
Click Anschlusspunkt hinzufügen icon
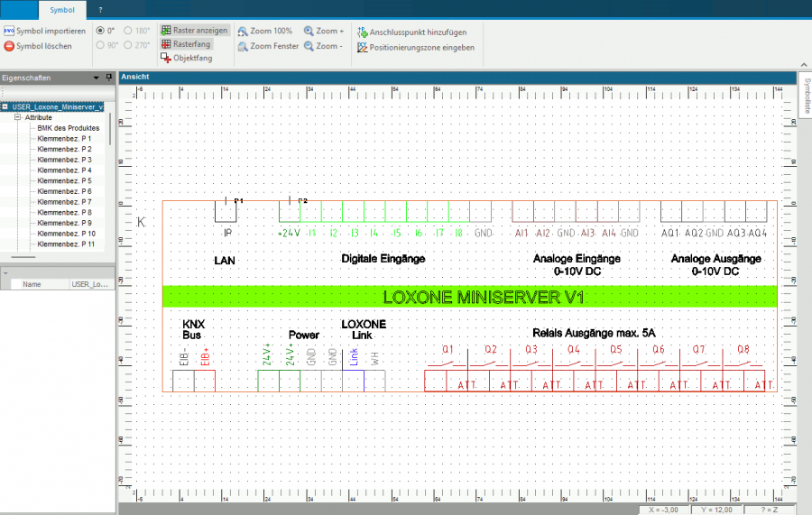click(x=362, y=32)
